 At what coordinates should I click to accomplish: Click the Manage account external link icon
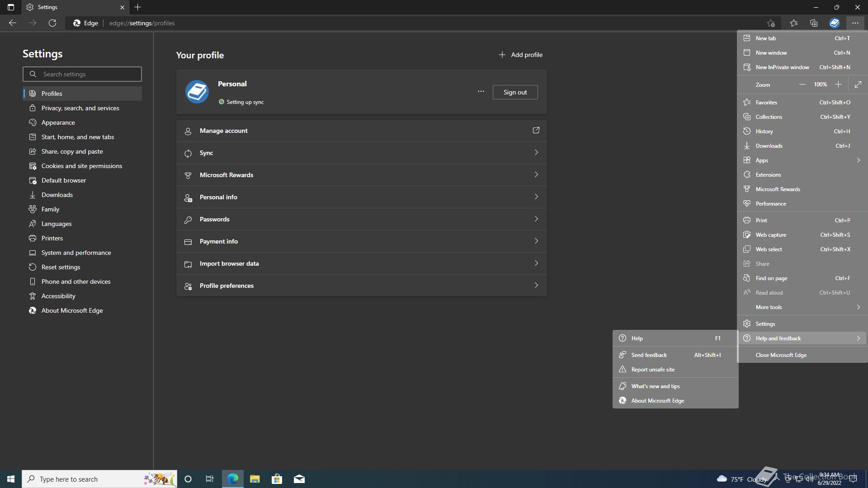[x=536, y=130]
